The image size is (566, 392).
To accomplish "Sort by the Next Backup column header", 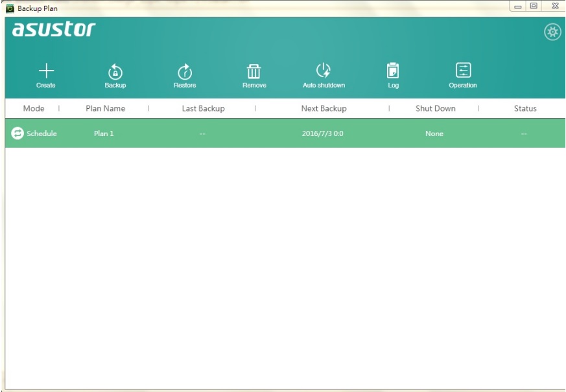I will tap(324, 108).
